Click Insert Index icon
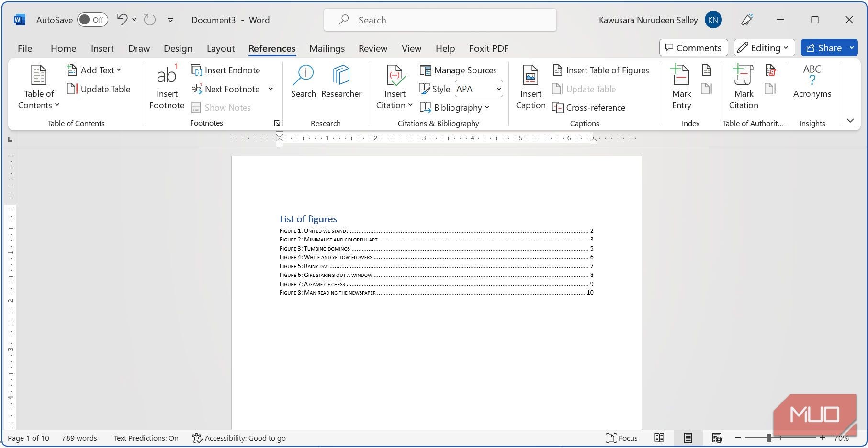Viewport: 868px width, 448px height. pyautogui.click(x=707, y=70)
